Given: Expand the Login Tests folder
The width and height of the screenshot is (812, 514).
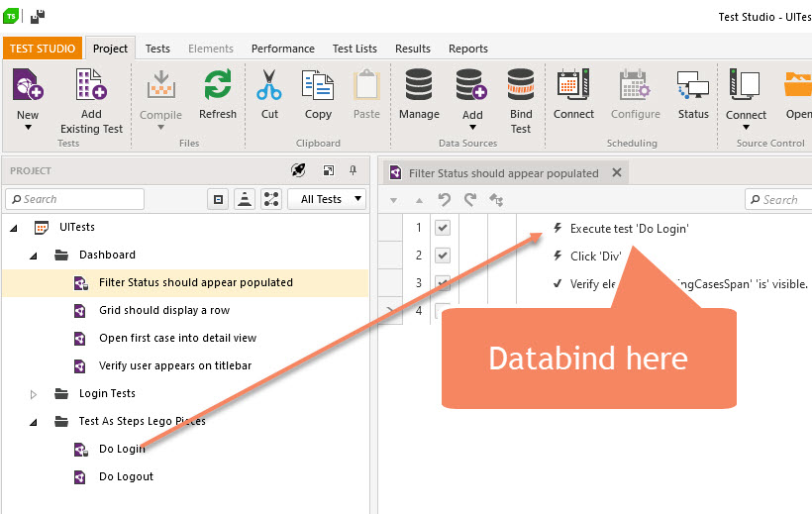Looking at the screenshot, I should (x=34, y=394).
